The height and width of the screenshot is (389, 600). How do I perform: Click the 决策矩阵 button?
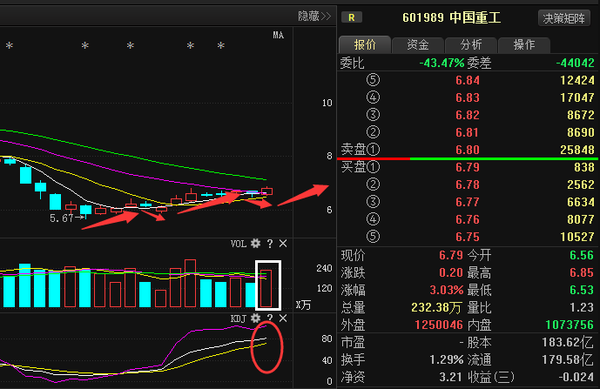(x=564, y=18)
